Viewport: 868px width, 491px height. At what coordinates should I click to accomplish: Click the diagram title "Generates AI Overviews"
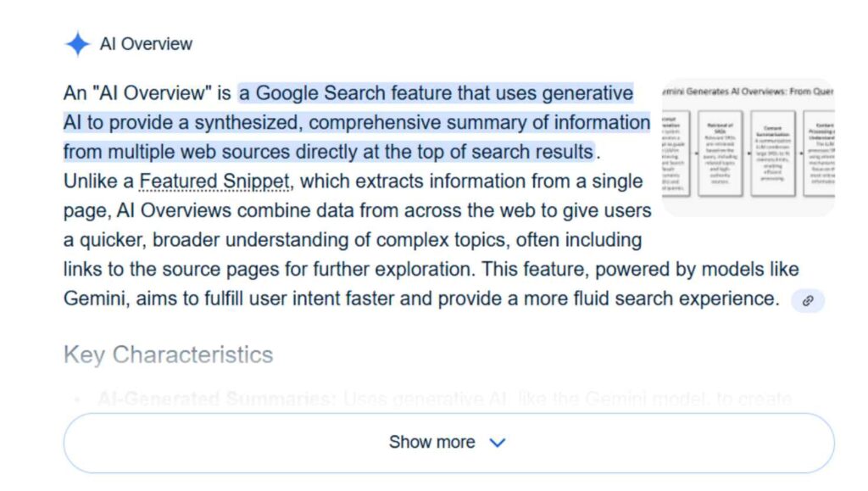point(746,91)
